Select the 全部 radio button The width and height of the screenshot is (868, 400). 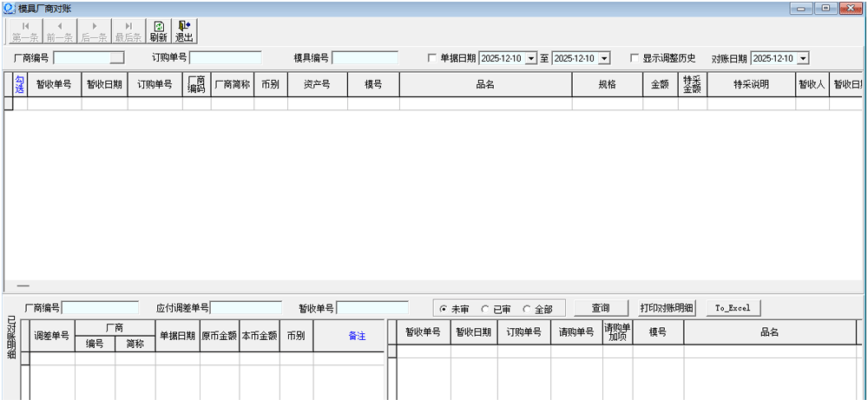(x=527, y=309)
